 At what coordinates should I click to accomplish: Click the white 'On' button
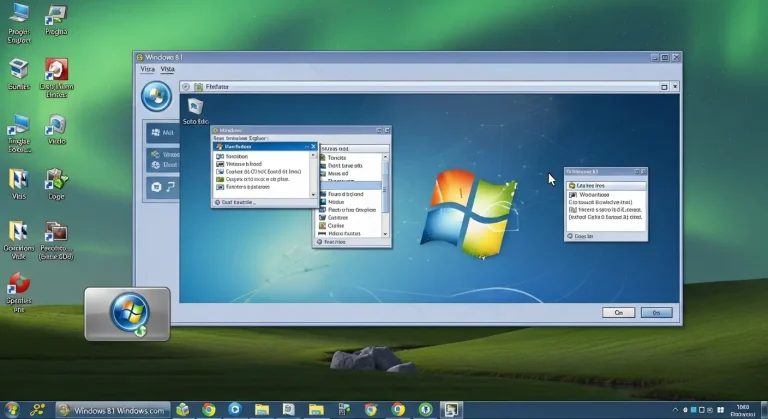click(x=618, y=313)
